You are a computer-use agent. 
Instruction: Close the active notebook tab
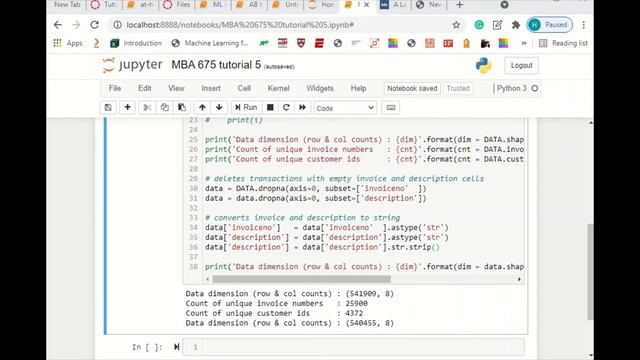tap(366, 5)
